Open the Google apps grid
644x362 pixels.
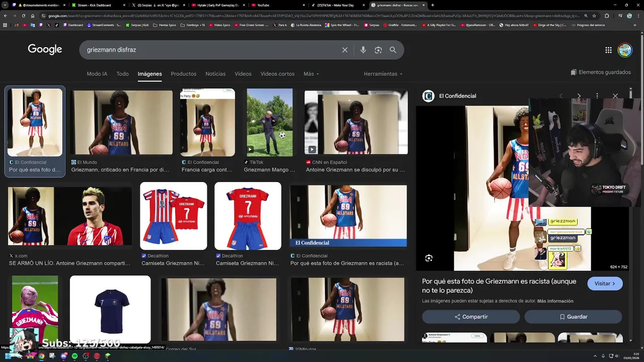click(608, 50)
